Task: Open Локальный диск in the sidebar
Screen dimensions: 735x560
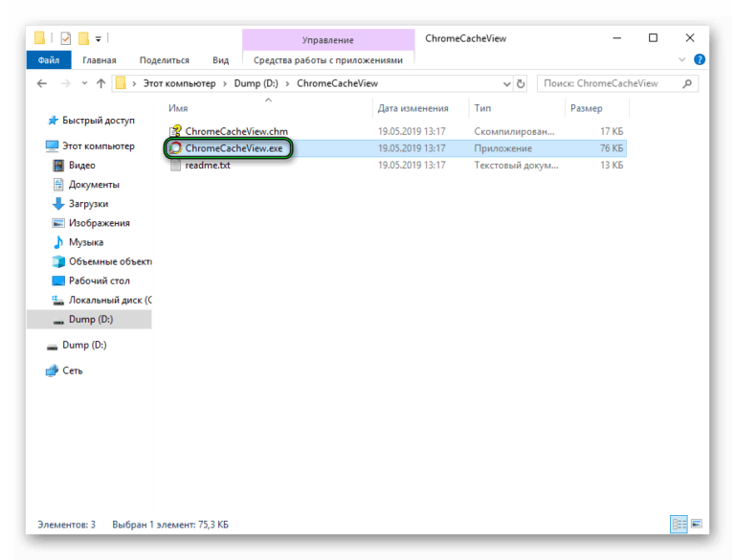Action: click(x=110, y=301)
